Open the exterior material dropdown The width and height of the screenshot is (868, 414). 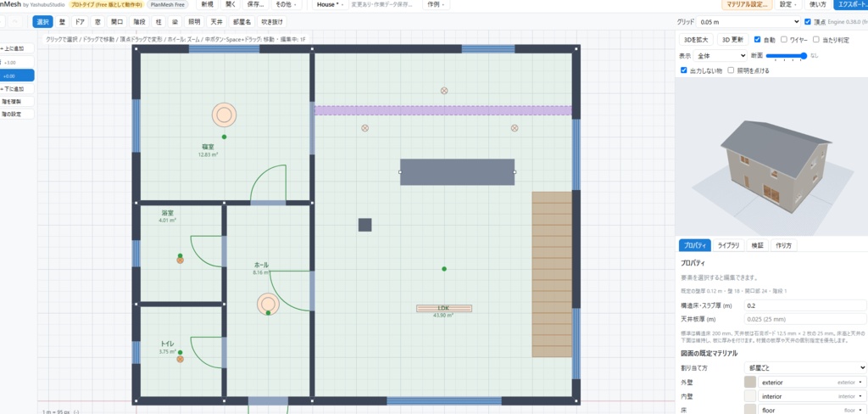pos(811,383)
